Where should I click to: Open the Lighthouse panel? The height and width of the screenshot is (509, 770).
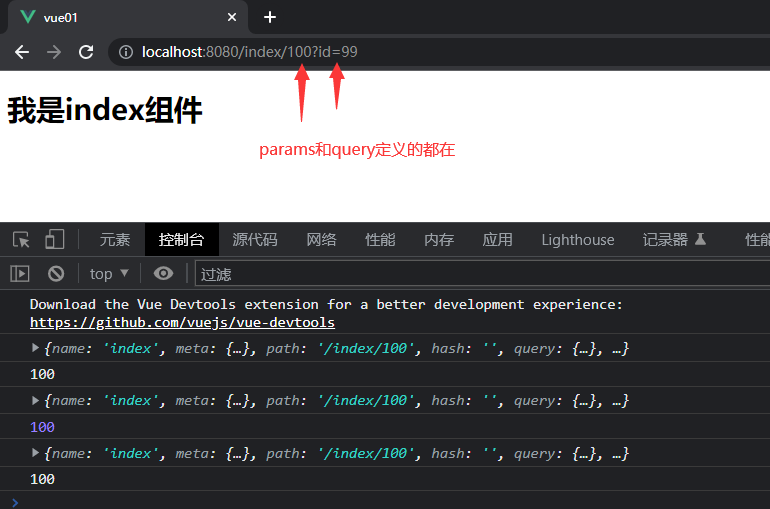click(578, 240)
